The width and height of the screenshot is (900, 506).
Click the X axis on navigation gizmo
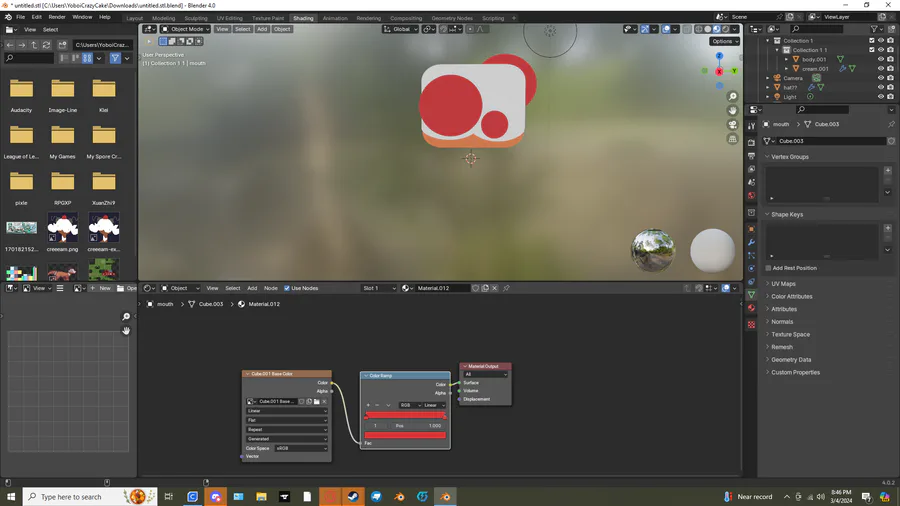tap(719, 71)
